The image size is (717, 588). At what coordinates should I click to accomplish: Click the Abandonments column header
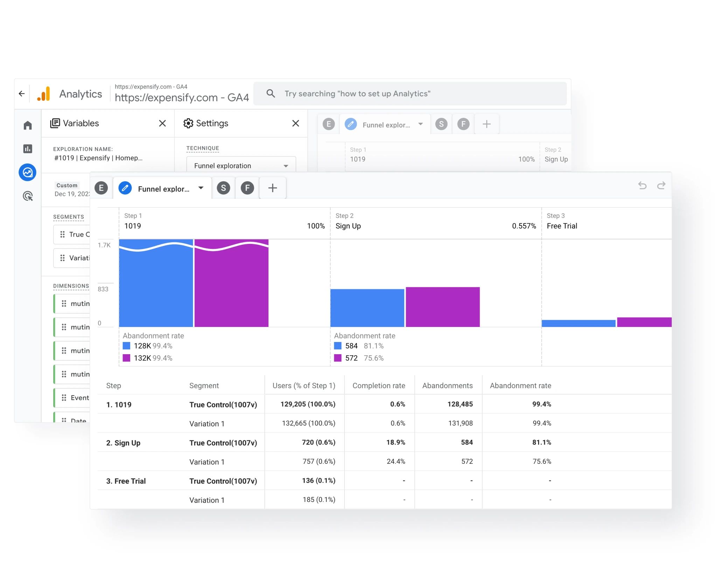(x=447, y=385)
